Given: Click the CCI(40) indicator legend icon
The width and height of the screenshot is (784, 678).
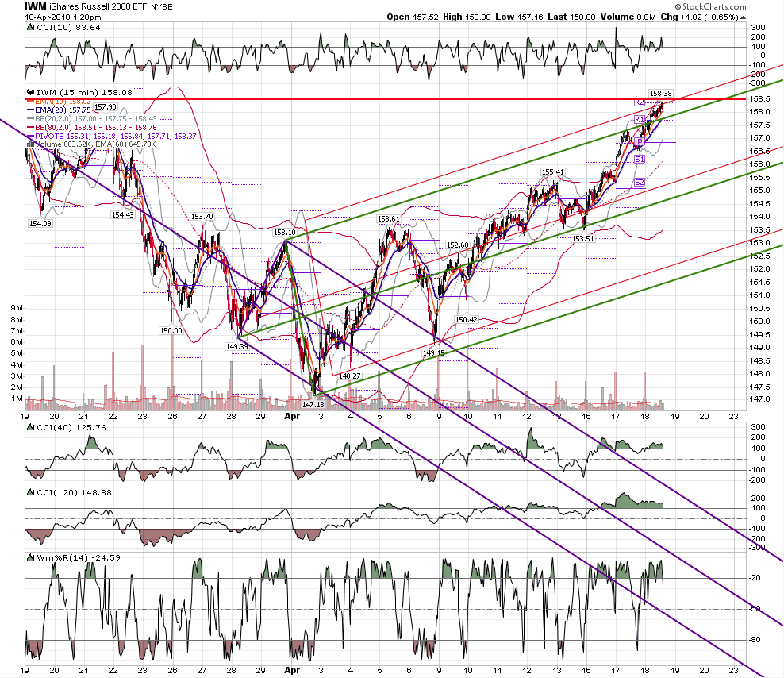Looking at the screenshot, I should coord(30,428).
